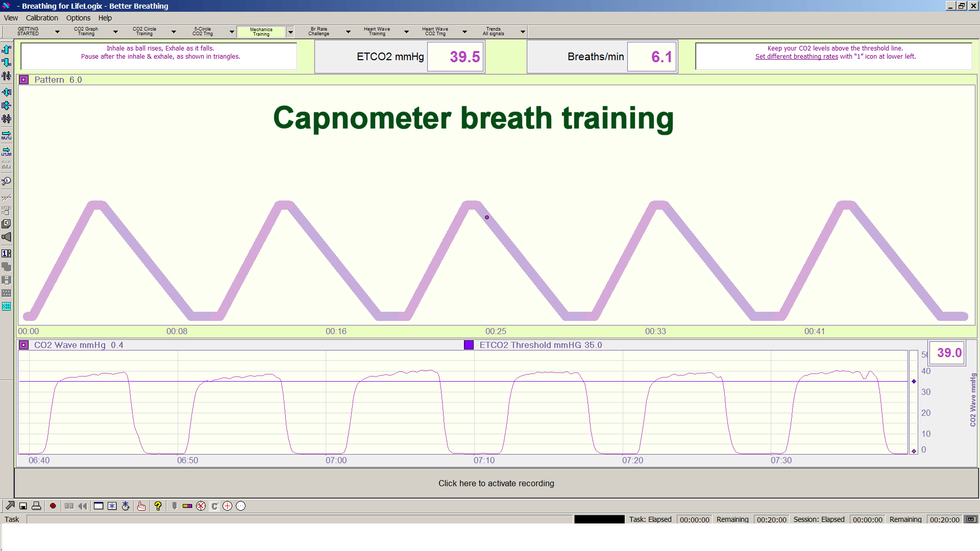Follow the 'Set different breathing rates' link
The width and height of the screenshot is (980, 551).
[x=796, y=57]
